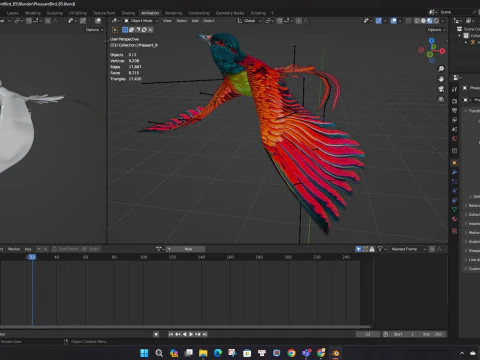
Task: Toggle perspective/orthographic grid icon
Action: point(441,99)
